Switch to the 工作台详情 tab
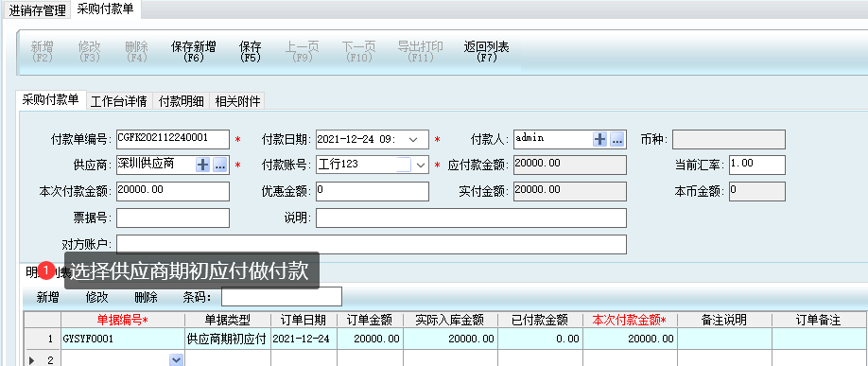The image size is (868, 366). click(119, 101)
